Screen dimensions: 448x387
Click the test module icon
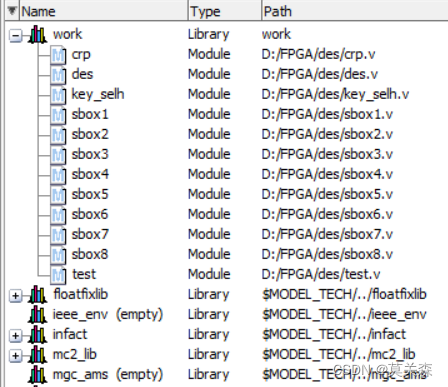58,275
